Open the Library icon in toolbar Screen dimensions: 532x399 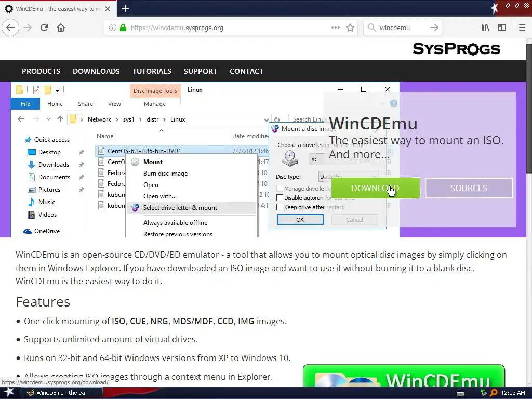click(485, 28)
